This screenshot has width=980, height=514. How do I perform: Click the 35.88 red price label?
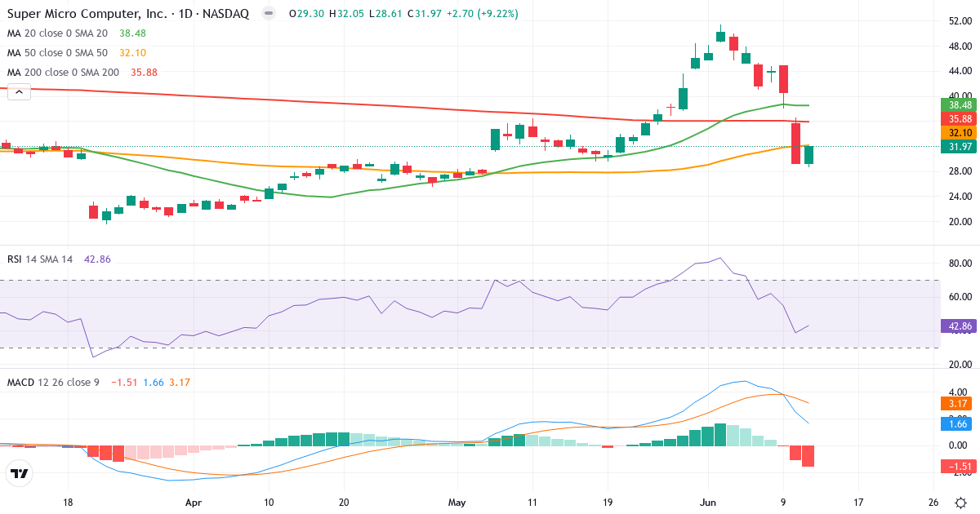click(959, 119)
